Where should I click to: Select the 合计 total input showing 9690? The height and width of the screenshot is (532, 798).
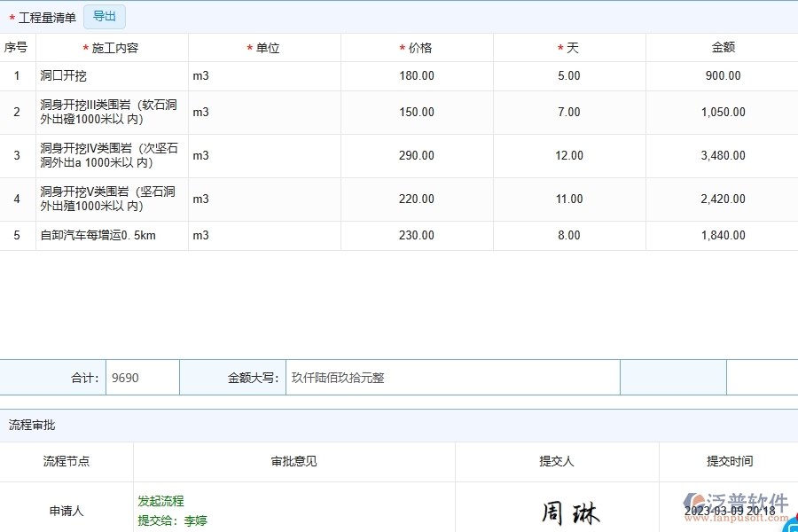point(141,377)
